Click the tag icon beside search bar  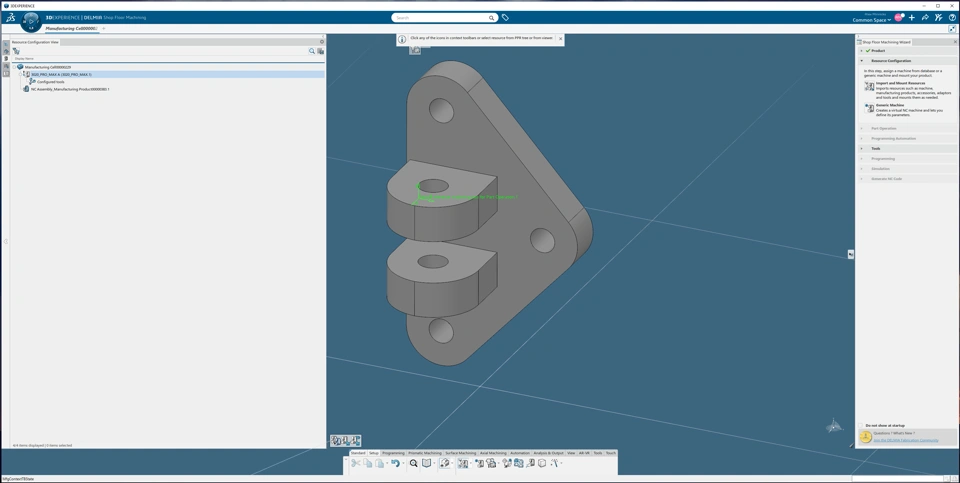click(505, 18)
